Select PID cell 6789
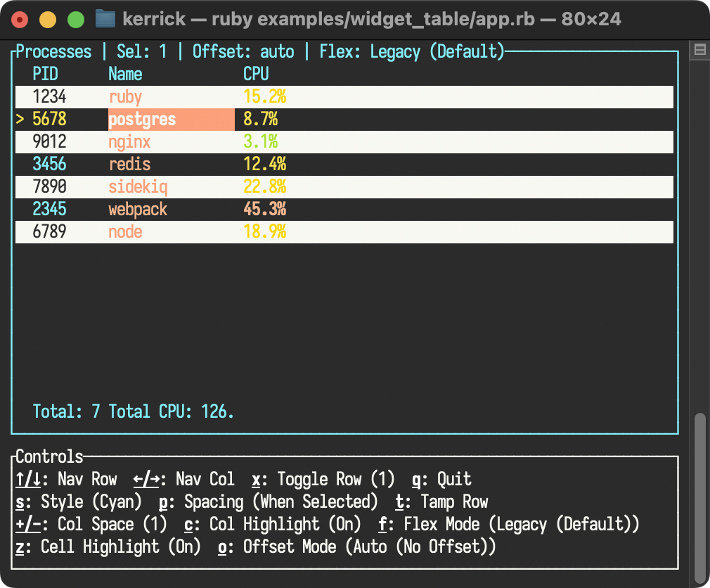Screen dimensions: 710x588 point(49,231)
